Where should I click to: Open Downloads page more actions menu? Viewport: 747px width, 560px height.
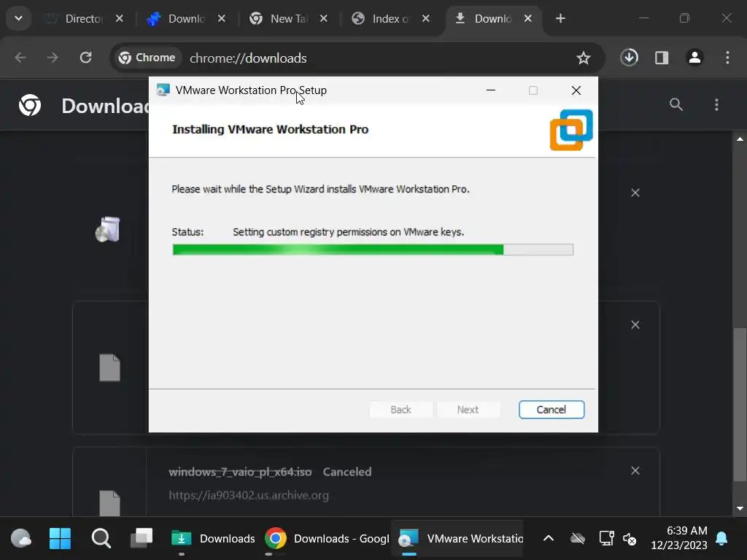click(x=716, y=104)
